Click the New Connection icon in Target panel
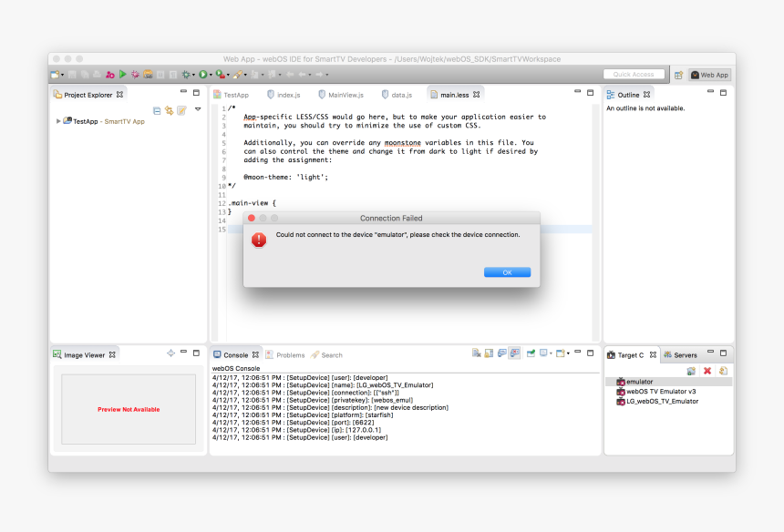 click(691, 371)
